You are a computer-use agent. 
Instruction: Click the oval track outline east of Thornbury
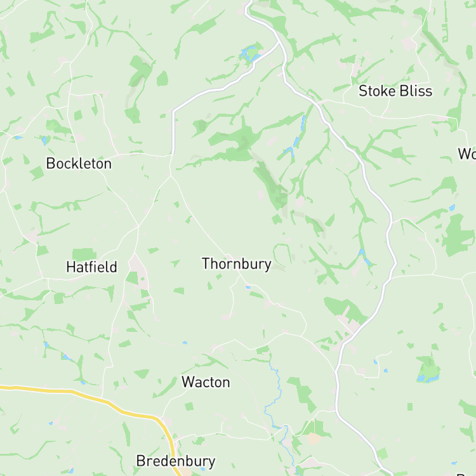(283, 255)
